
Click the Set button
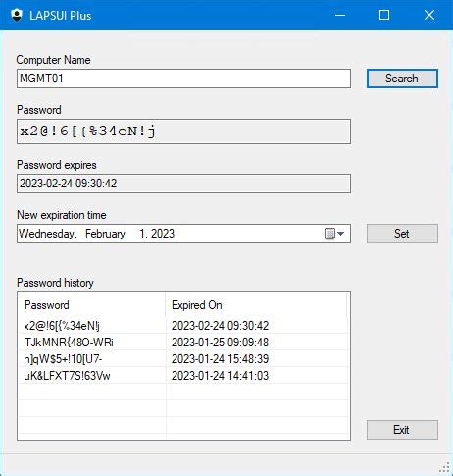pyautogui.click(x=402, y=234)
